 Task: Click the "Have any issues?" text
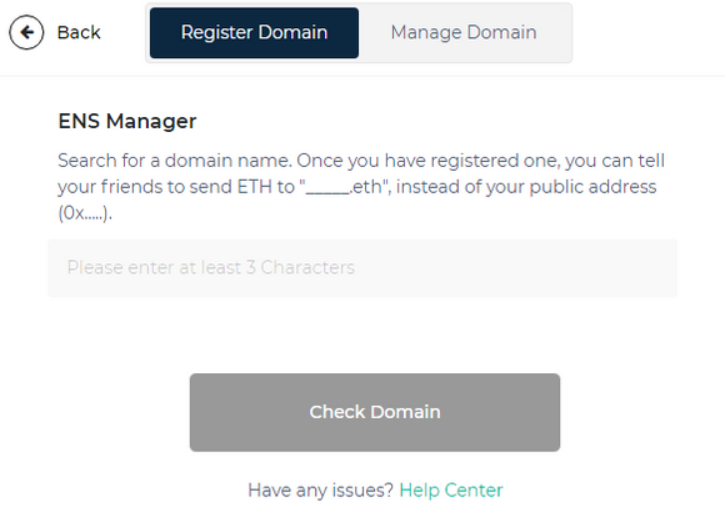[x=320, y=490]
